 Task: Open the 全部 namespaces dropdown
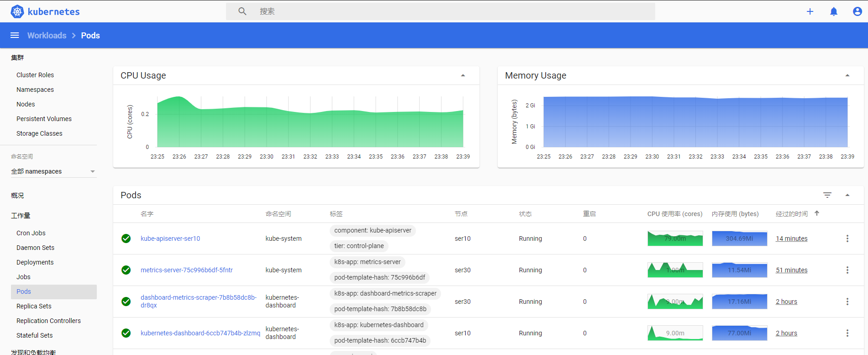(x=54, y=171)
